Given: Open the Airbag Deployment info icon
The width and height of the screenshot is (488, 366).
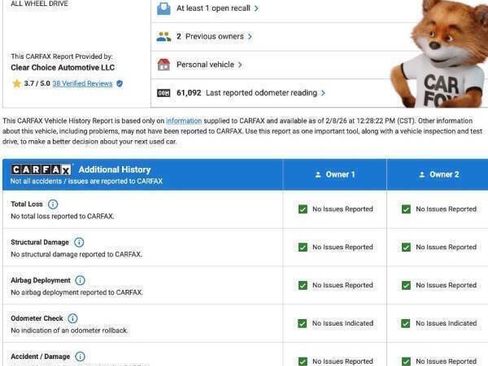Looking at the screenshot, I should point(80,280).
